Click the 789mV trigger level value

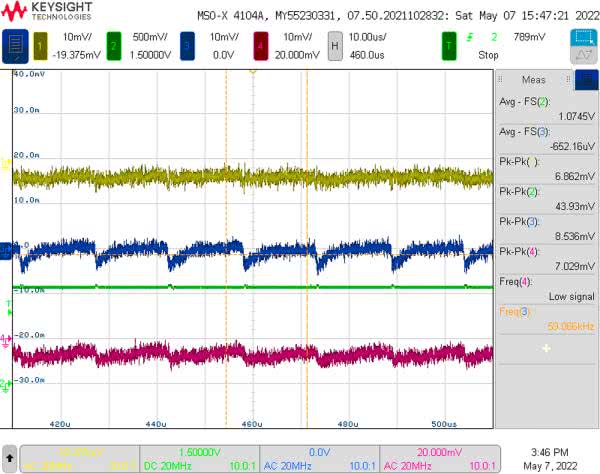529,37
